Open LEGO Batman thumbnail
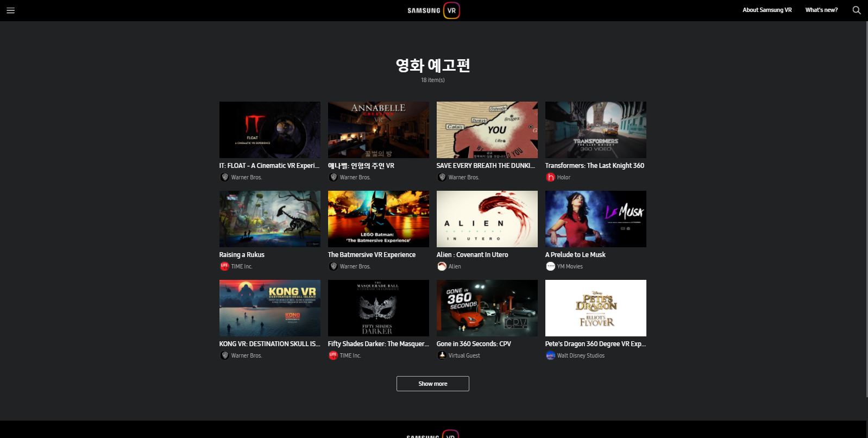868x438 pixels. (379, 219)
